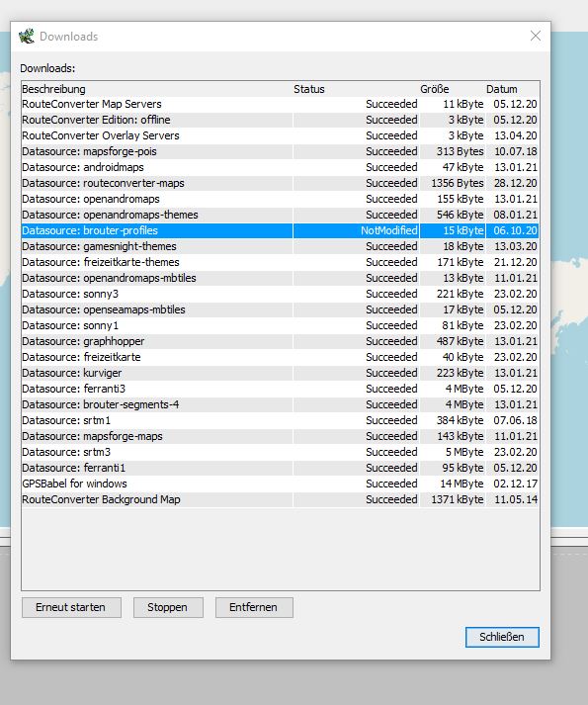Screen dimensions: 588x705
Task: Click the 1371 kByte size cell
Action: click(x=453, y=499)
